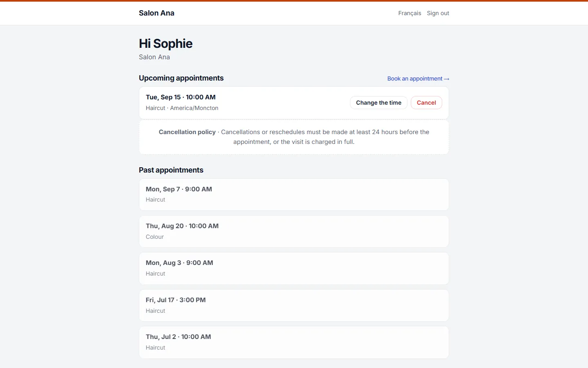Cancel the Sep 15 haircut appointment
Image resolution: width=588 pixels, height=368 pixels.
[x=426, y=103]
